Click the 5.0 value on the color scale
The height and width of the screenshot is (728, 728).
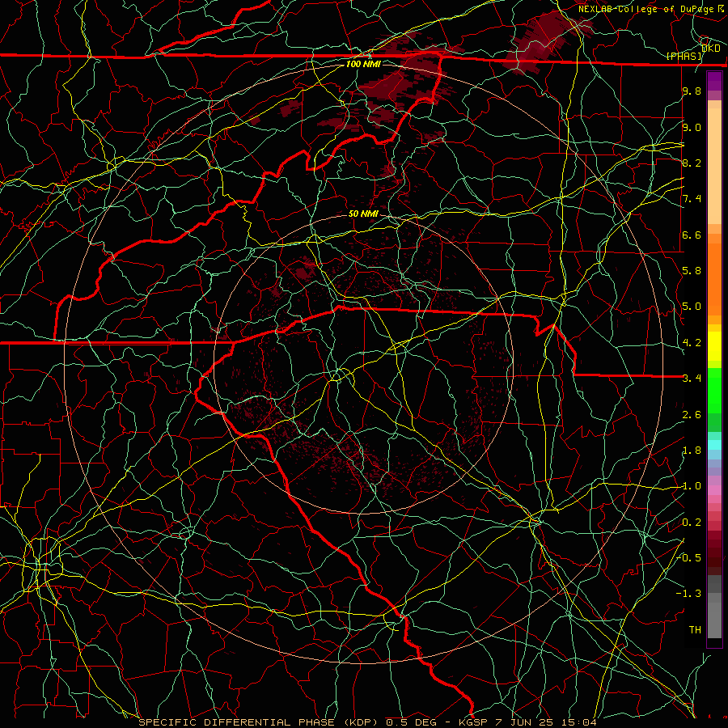pyautogui.click(x=692, y=307)
